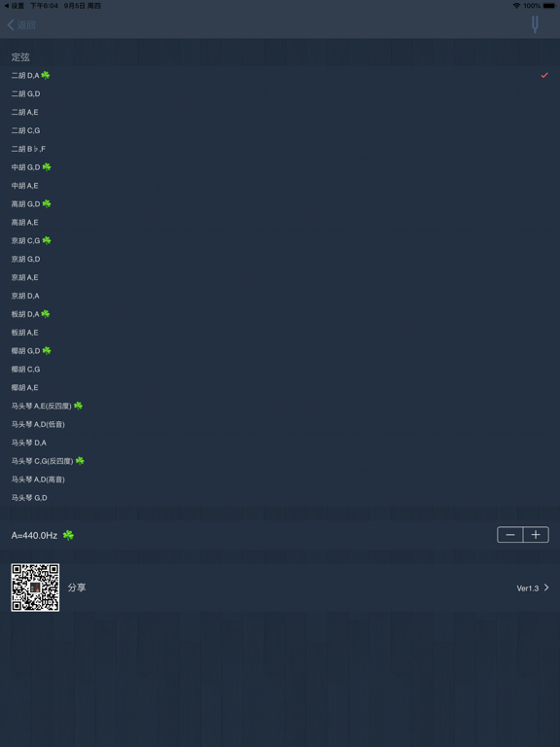Pick 马头琴 A,D(低音) tuning
This screenshot has width=560, height=747.
pyautogui.click(x=280, y=424)
